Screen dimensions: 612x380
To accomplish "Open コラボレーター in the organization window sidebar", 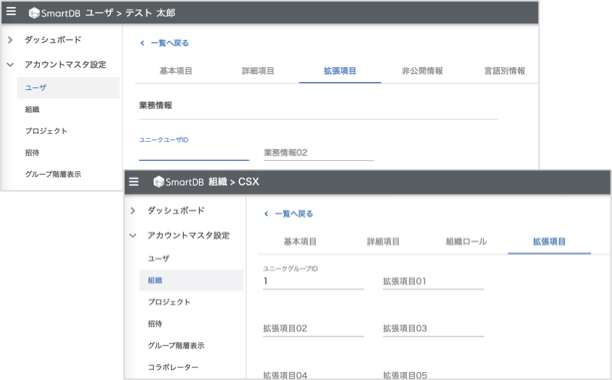I will click(173, 367).
